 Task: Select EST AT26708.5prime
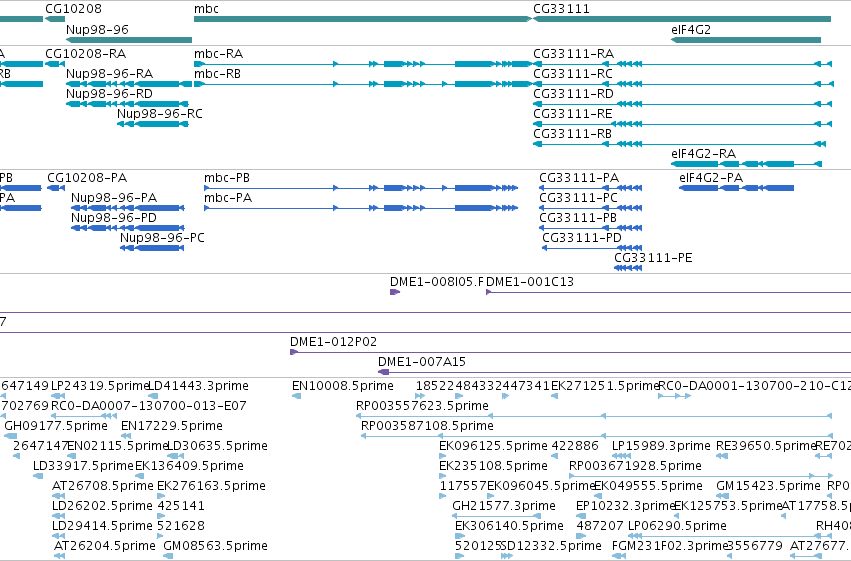[58, 496]
